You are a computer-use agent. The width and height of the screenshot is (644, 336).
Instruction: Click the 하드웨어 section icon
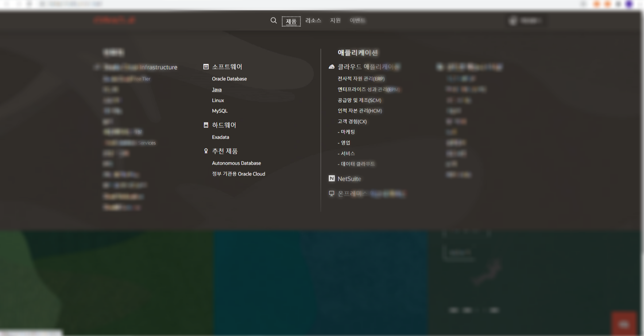206,125
